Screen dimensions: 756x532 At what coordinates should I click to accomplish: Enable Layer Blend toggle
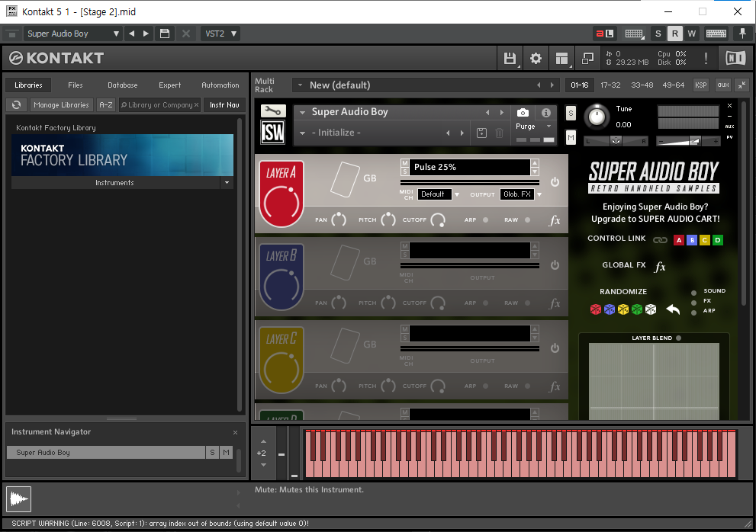pos(678,338)
